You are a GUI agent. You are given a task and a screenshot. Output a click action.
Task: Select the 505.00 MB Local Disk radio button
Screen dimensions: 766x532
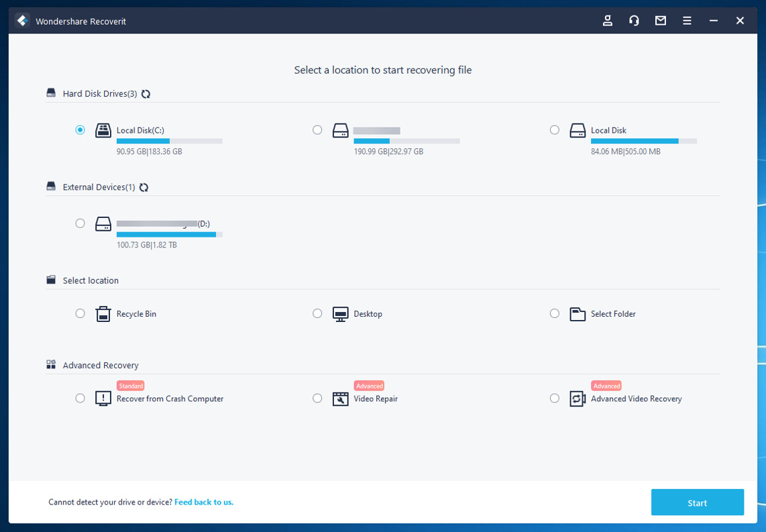(554, 130)
